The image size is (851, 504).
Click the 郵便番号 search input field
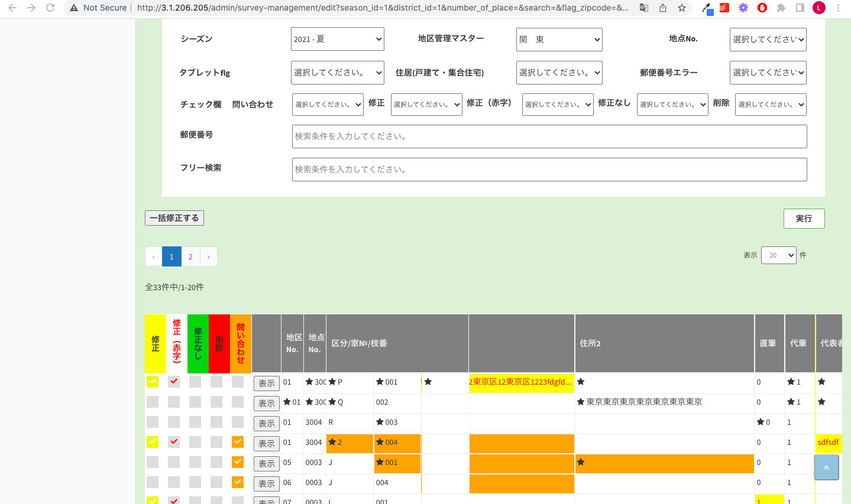[x=549, y=136]
